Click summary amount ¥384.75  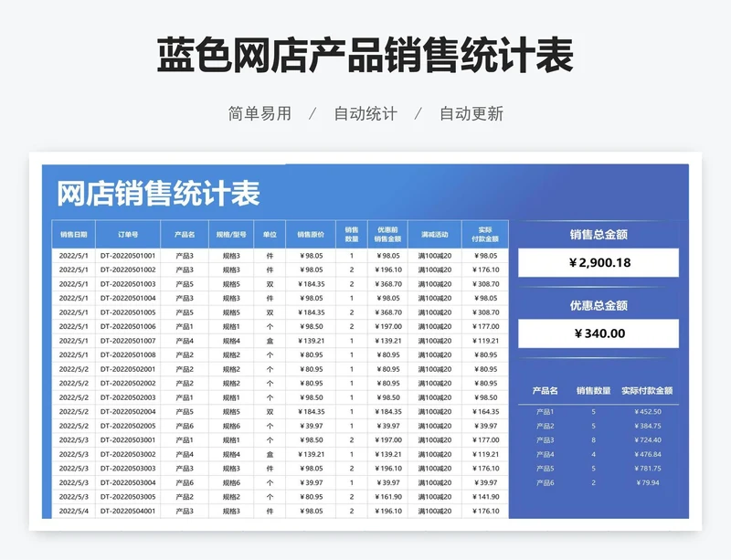pos(648,426)
